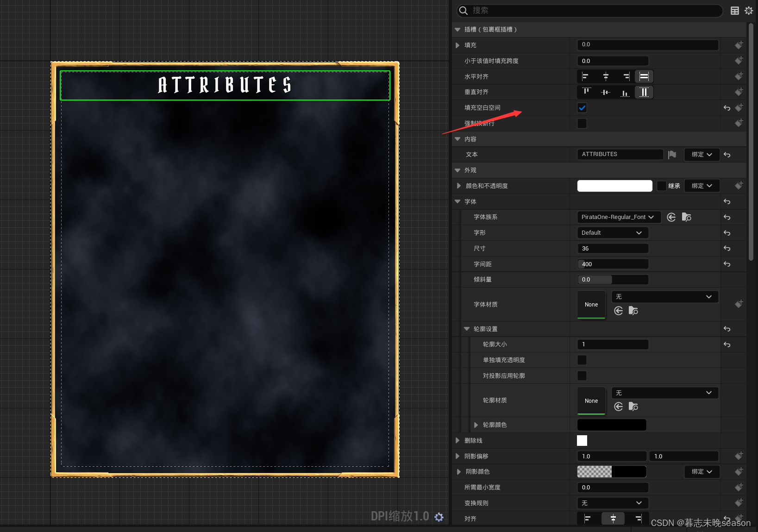Collapse the 外观 section
This screenshot has height=532, width=758.
pos(457,170)
